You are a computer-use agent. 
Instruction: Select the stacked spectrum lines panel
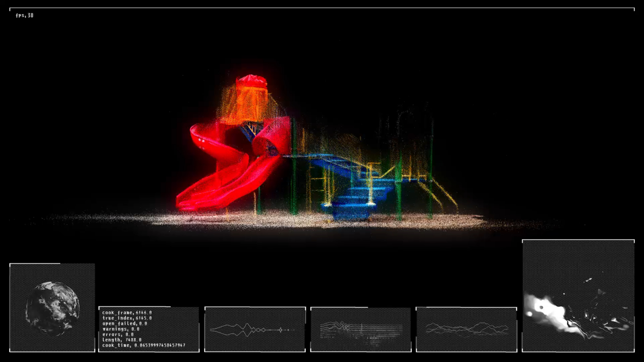coord(361,329)
